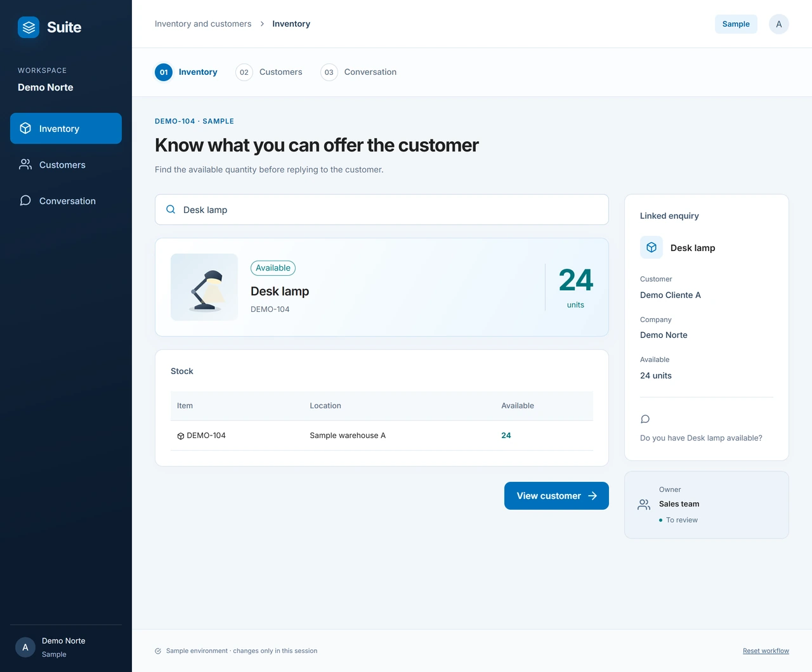The width and height of the screenshot is (812, 672).
Task: Click the people icon in Owner card
Action: pyautogui.click(x=644, y=505)
